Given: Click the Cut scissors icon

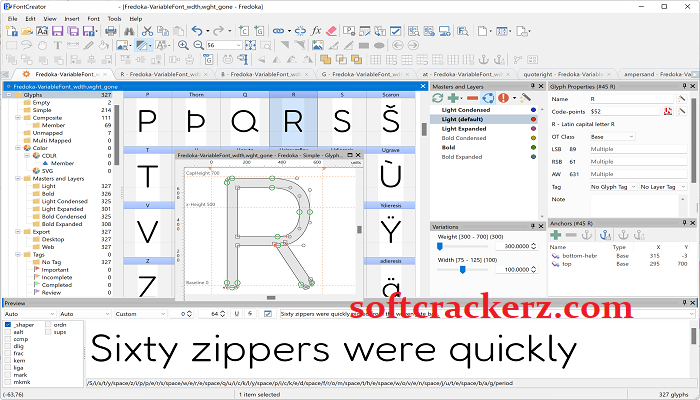Looking at the screenshot, I should tap(147, 31).
